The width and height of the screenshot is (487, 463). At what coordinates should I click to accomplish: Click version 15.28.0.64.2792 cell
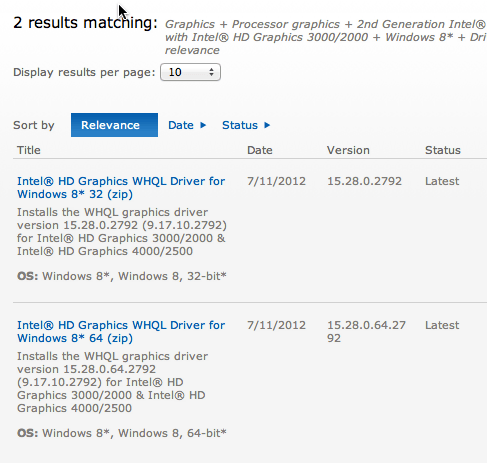[366, 331]
